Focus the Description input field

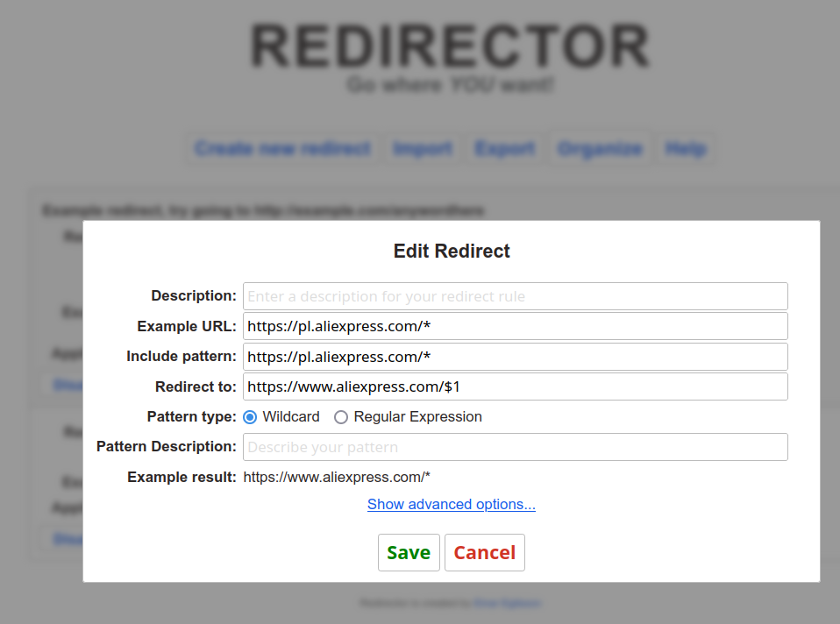(x=516, y=296)
